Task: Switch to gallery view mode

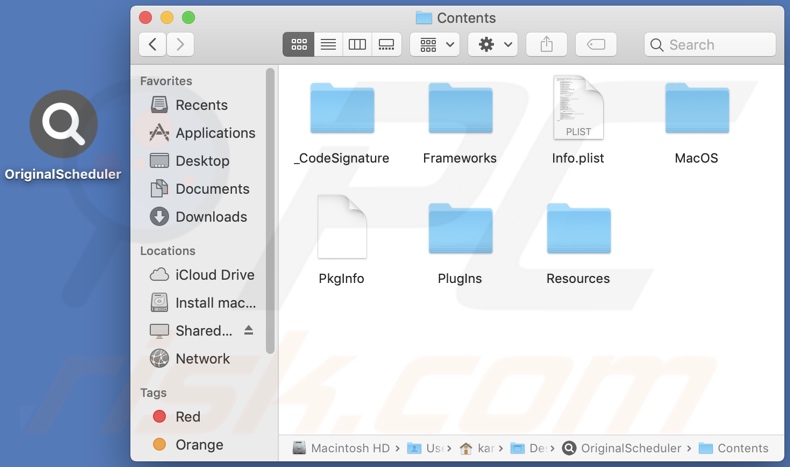Action: (x=386, y=44)
